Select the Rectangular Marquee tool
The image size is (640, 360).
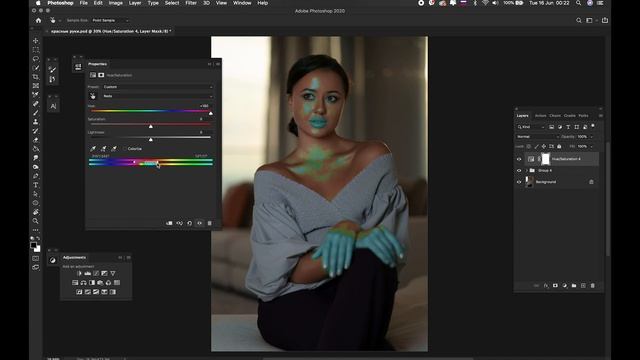[36, 49]
